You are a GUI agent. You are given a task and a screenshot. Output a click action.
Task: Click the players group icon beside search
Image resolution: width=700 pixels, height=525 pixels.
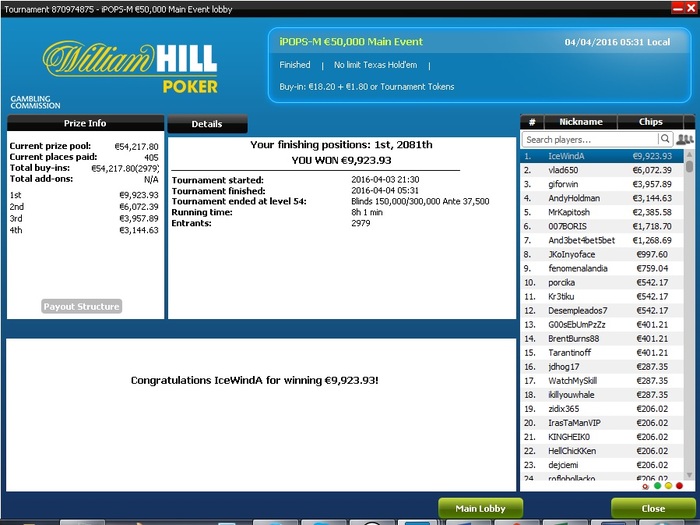point(684,139)
